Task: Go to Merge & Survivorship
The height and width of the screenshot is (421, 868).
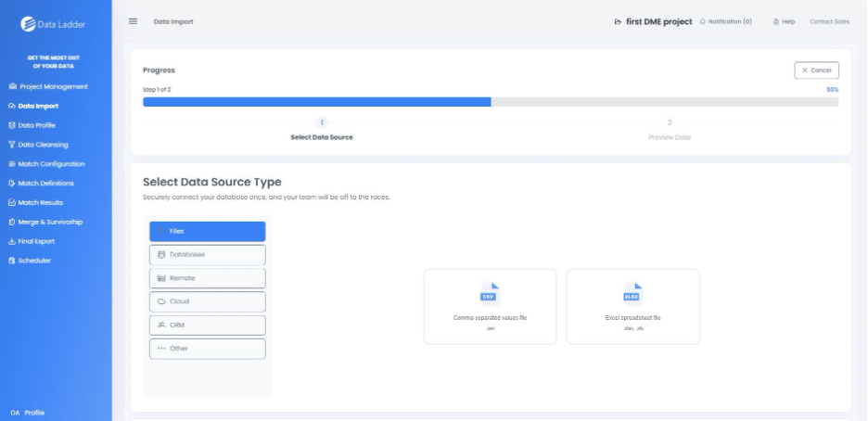Action: 46,222
